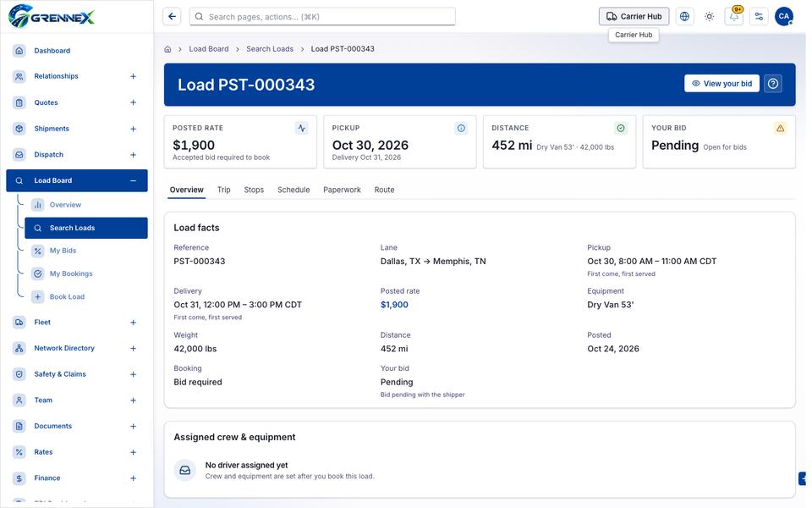
Task: Click the Load Board Overview chart icon
Action: click(38, 205)
